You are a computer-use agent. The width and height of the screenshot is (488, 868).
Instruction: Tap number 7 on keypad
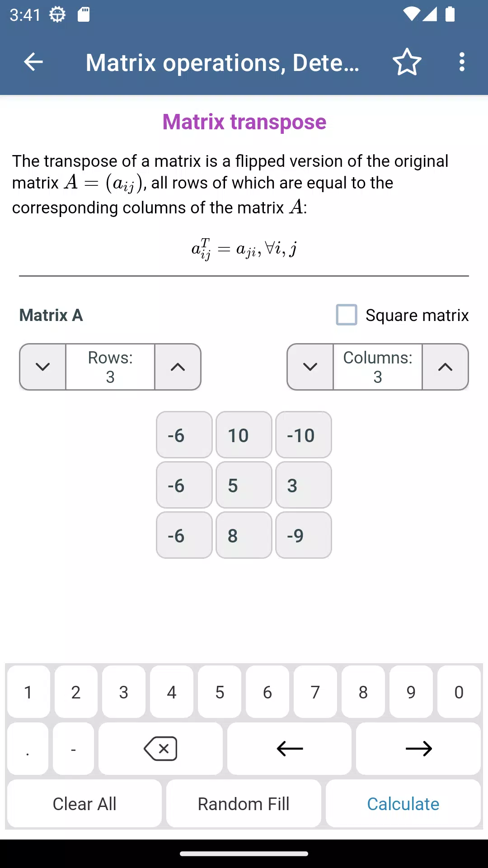pyautogui.click(x=315, y=692)
